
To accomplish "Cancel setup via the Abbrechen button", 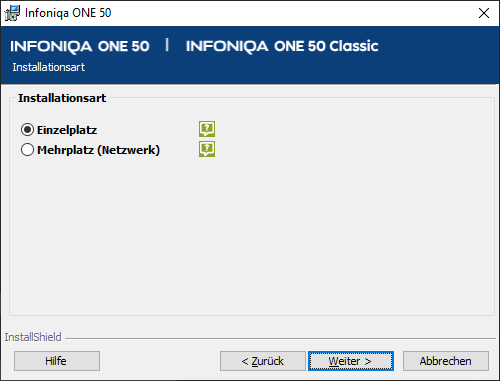I will pyautogui.click(x=446, y=361).
